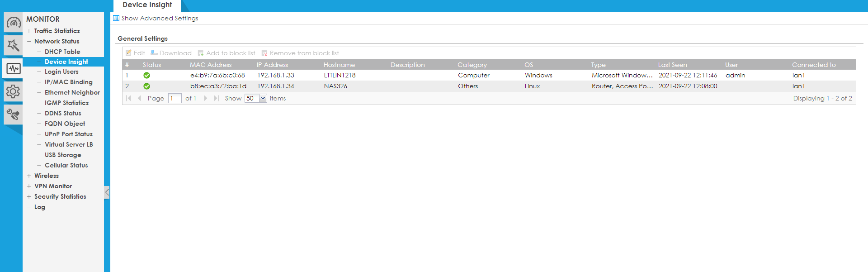This screenshot has width=868, height=272.
Task: Open USB Storage page
Action: click(x=63, y=155)
